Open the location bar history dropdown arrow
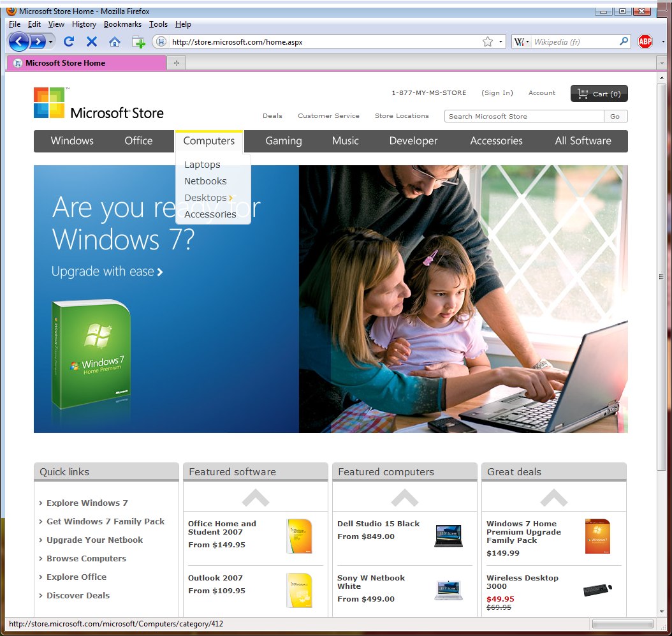This screenshot has width=672, height=636. point(500,41)
